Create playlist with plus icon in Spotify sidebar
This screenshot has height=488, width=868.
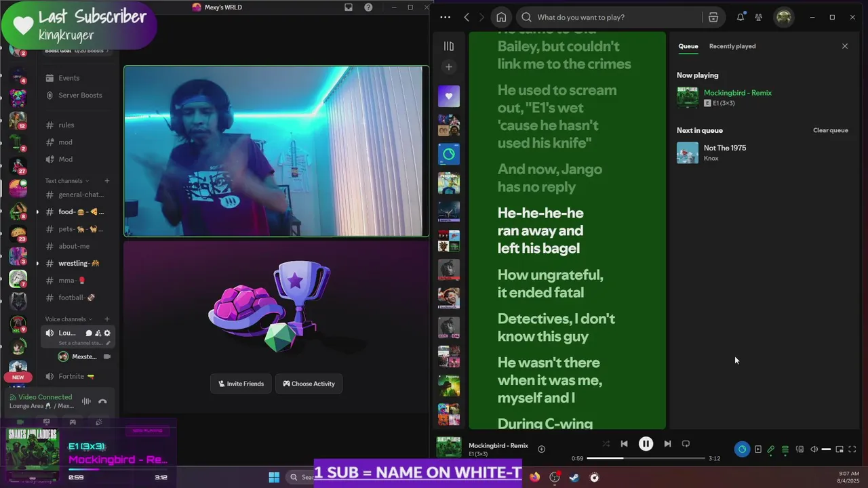click(448, 66)
